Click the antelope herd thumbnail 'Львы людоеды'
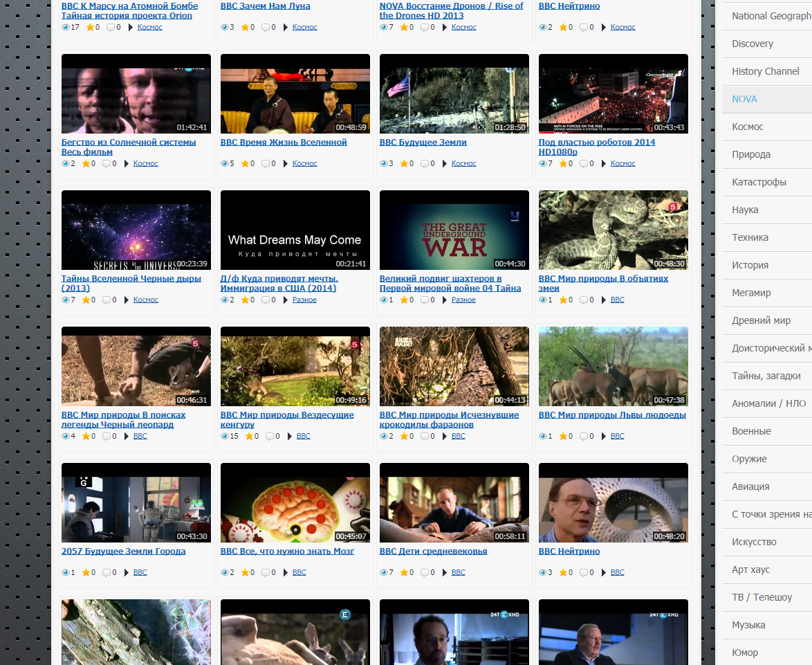812x665 pixels. click(x=613, y=366)
